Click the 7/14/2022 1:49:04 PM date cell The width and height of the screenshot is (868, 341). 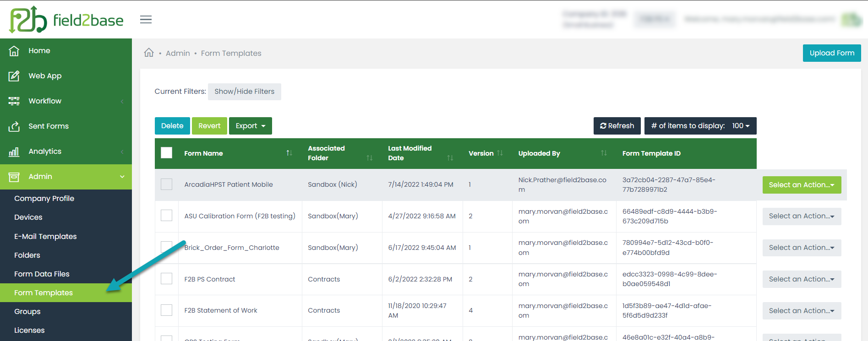tap(420, 184)
